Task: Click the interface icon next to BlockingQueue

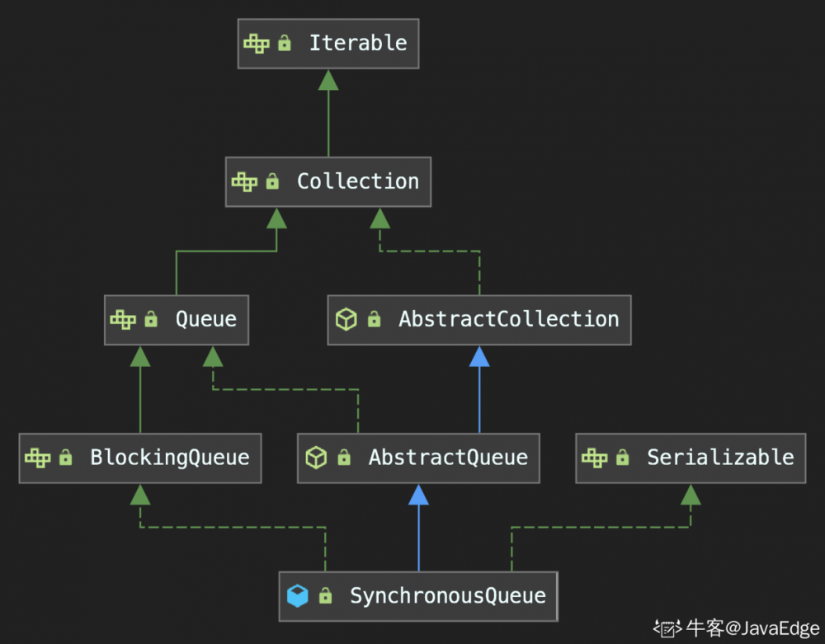Action: click(x=38, y=458)
